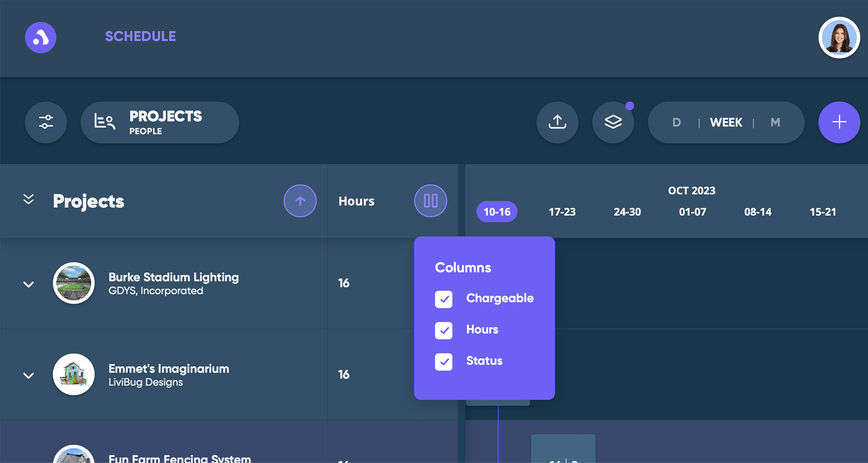The image size is (868, 463).
Task: Click the purple plus add button
Action: pos(839,122)
